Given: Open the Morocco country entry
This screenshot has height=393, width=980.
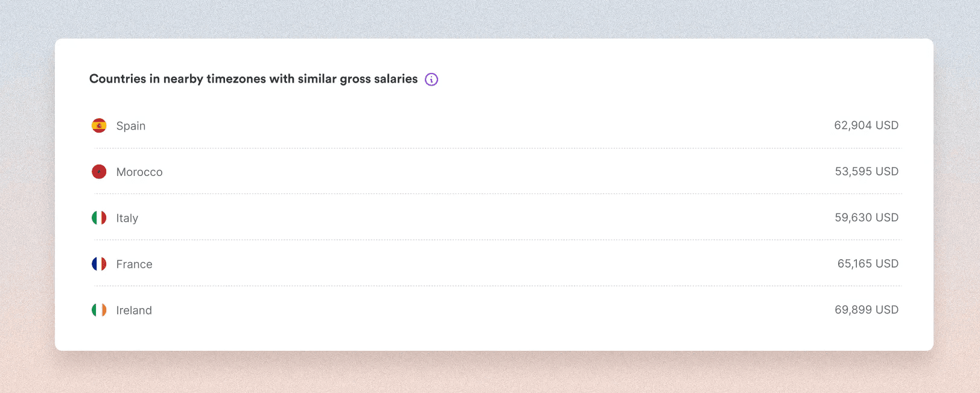Looking at the screenshot, I should (139, 171).
